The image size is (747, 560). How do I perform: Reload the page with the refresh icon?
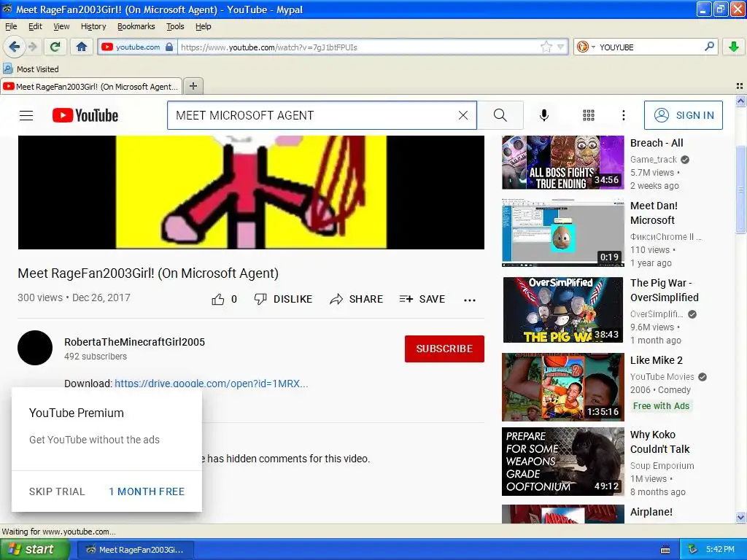pyautogui.click(x=55, y=47)
